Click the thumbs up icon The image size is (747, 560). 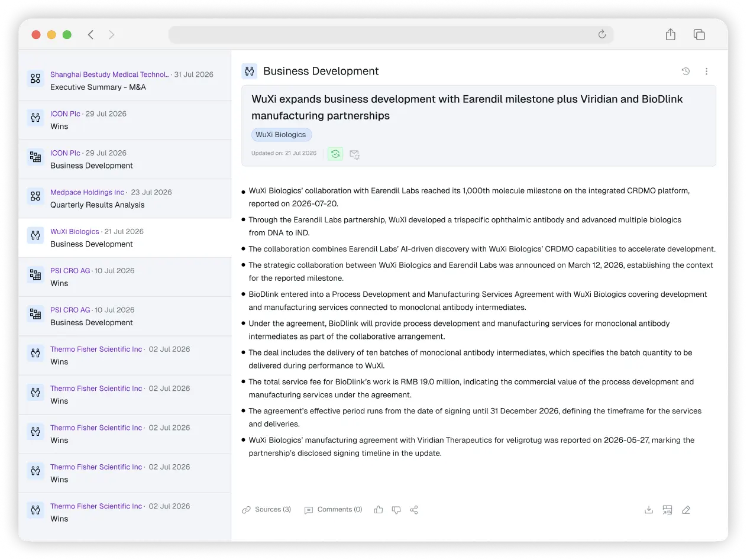coord(379,510)
